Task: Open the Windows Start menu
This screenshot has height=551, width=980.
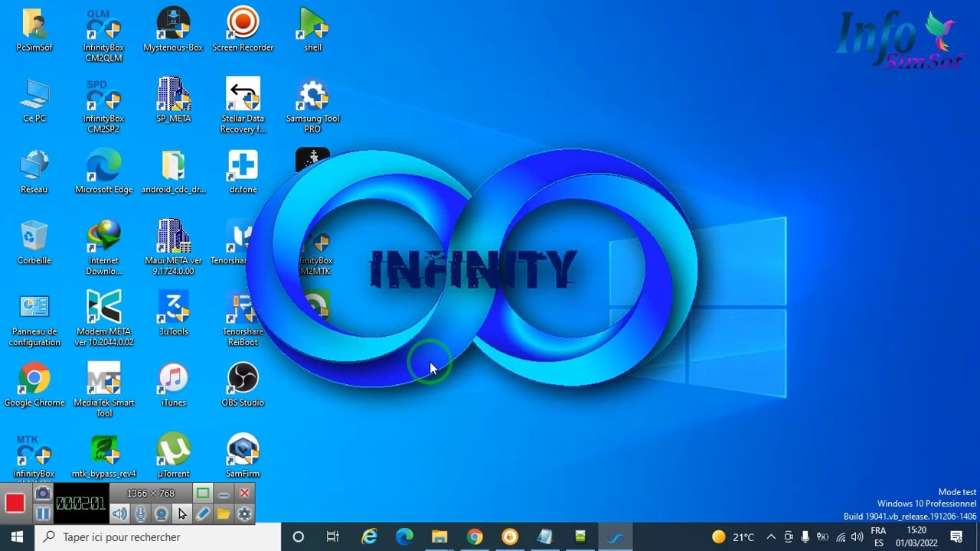Action: tap(17, 537)
